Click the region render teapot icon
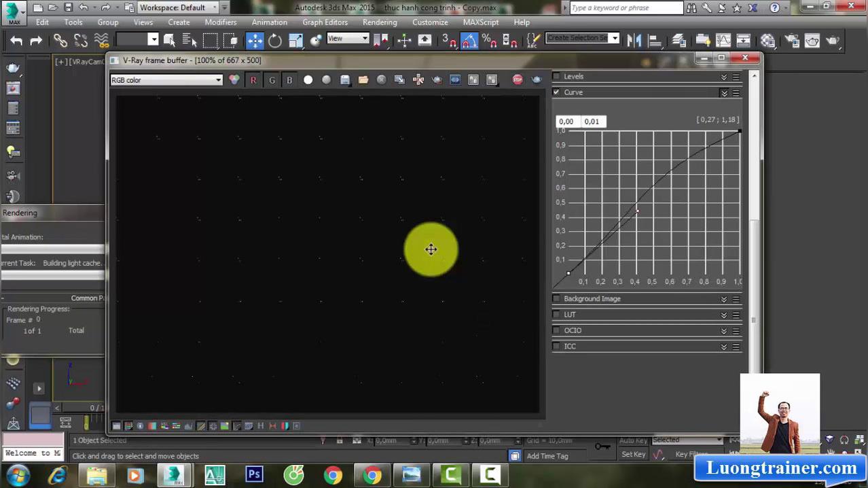868x488 pixels. (437, 80)
